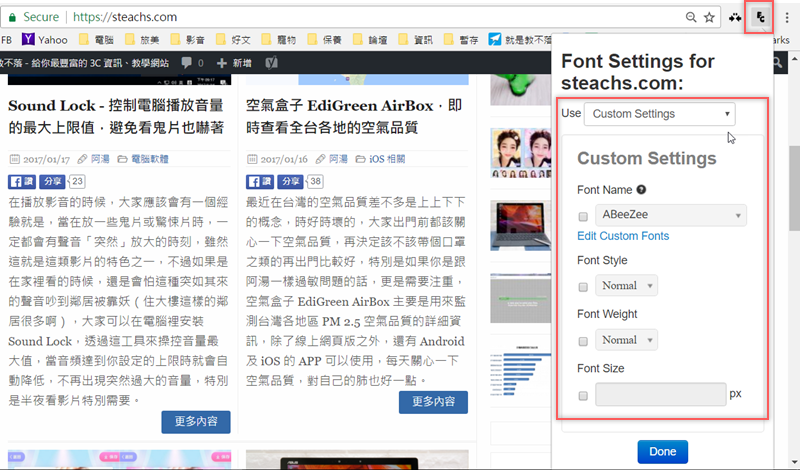Click the admin bar search magnifier icon
The width and height of the screenshot is (800, 470).
pos(777,63)
